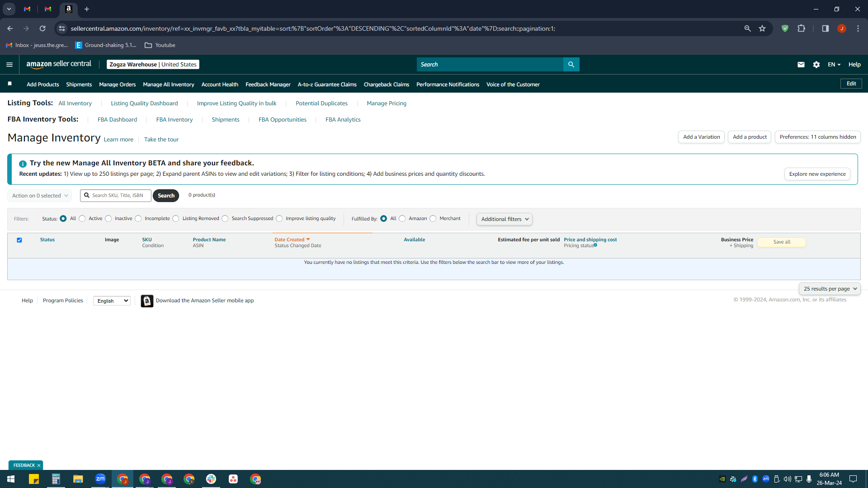Click the Chrome profile avatar
The image size is (868, 488).
841,28
